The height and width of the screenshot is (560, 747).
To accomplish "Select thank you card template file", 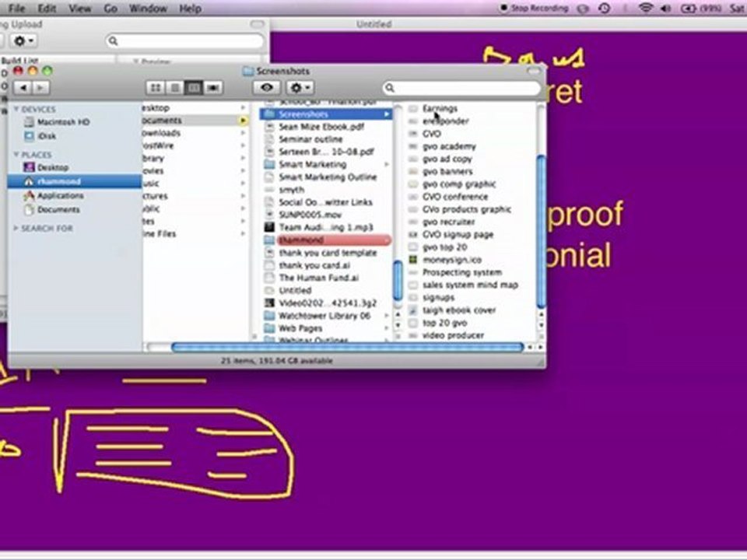I will coord(326,252).
